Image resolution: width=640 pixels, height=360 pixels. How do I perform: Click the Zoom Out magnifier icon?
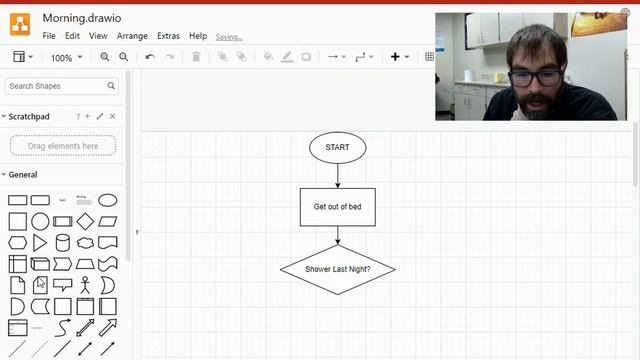pos(124,57)
